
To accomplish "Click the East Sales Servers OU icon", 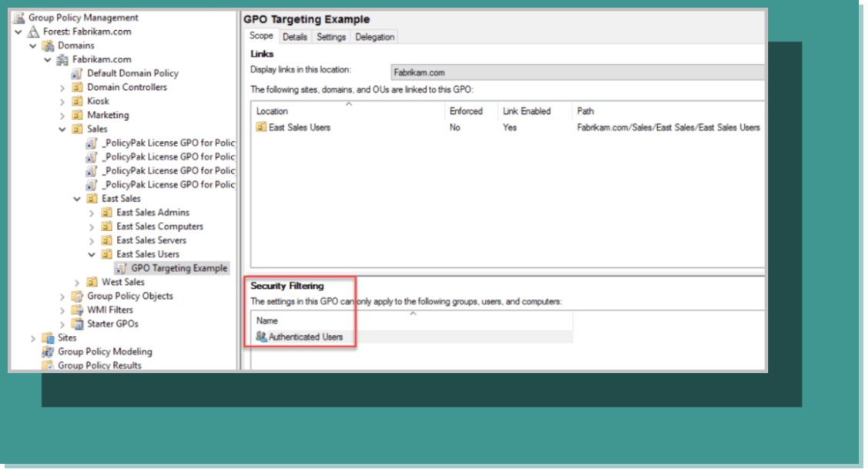I will point(107,240).
